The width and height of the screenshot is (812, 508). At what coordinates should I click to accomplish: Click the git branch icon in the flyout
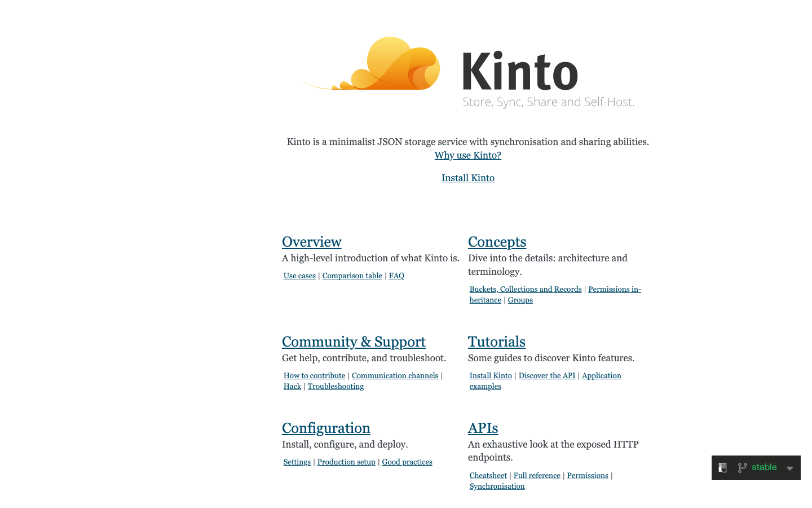(x=742, y=467)
